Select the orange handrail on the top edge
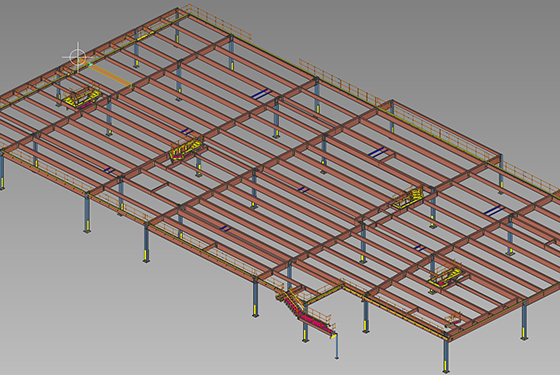 pos(219,21)
